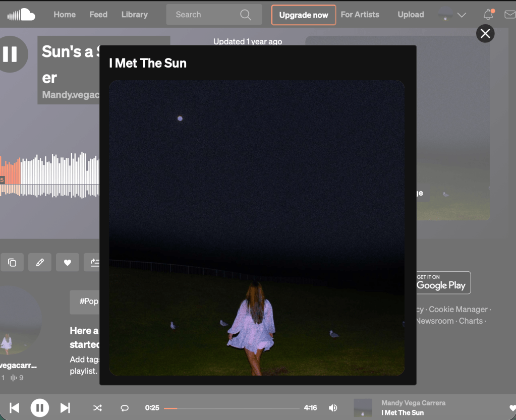Toggle repeat in the player bar
This screenshot has width=516, height=420.
point(125,407)
